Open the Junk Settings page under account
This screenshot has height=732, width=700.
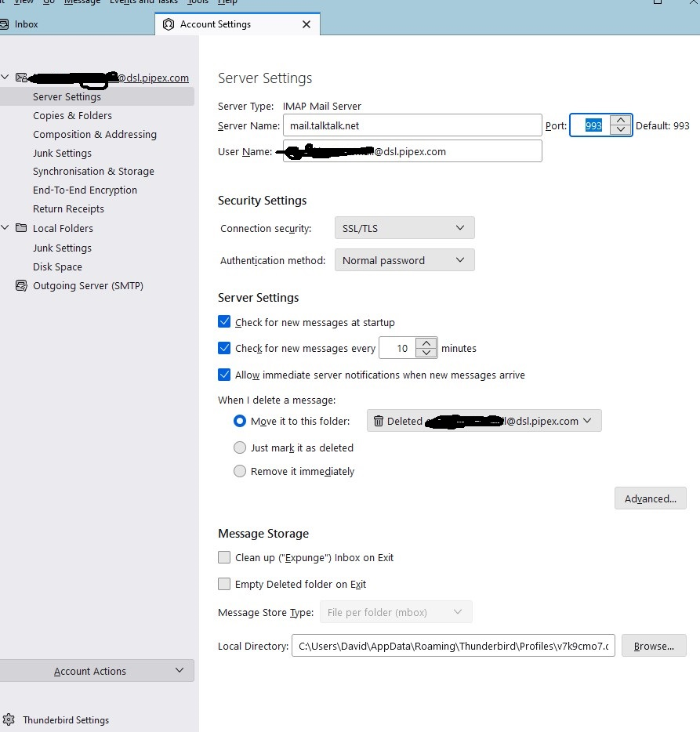pos(62,153)
